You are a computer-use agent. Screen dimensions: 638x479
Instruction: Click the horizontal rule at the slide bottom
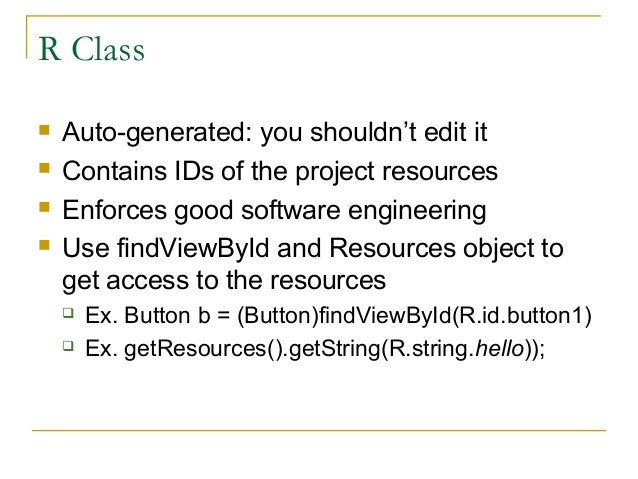[x=318, y=431]
